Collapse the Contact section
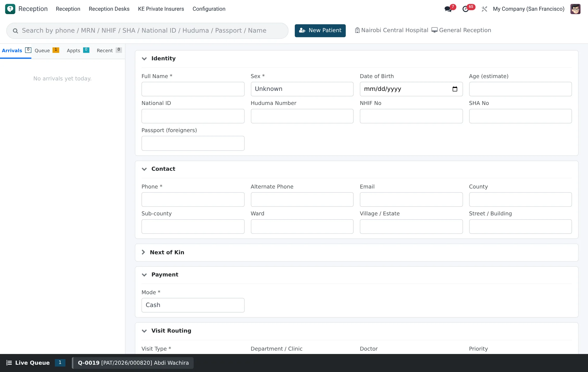588x372 pixels. click(x=144, y=169)
